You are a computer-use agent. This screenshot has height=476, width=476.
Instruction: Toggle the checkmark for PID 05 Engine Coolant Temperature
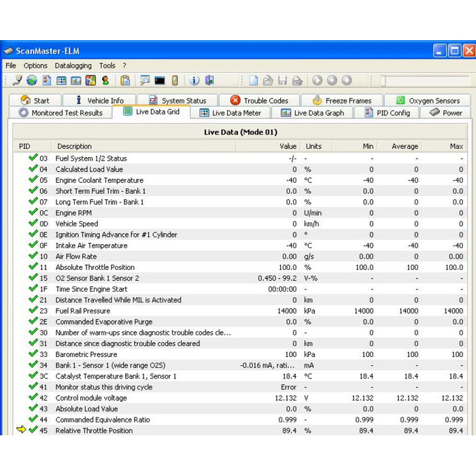(x=33, y=180)
